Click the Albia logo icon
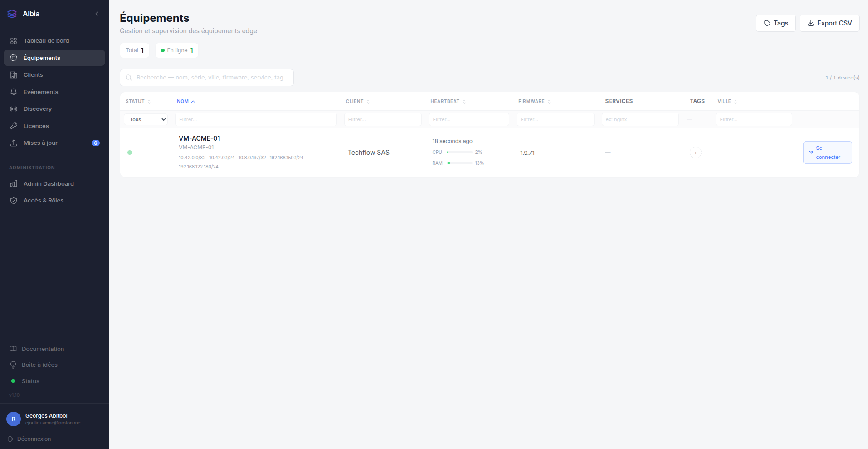This screenshot has width=868, height=449. [x=12, y=14]
